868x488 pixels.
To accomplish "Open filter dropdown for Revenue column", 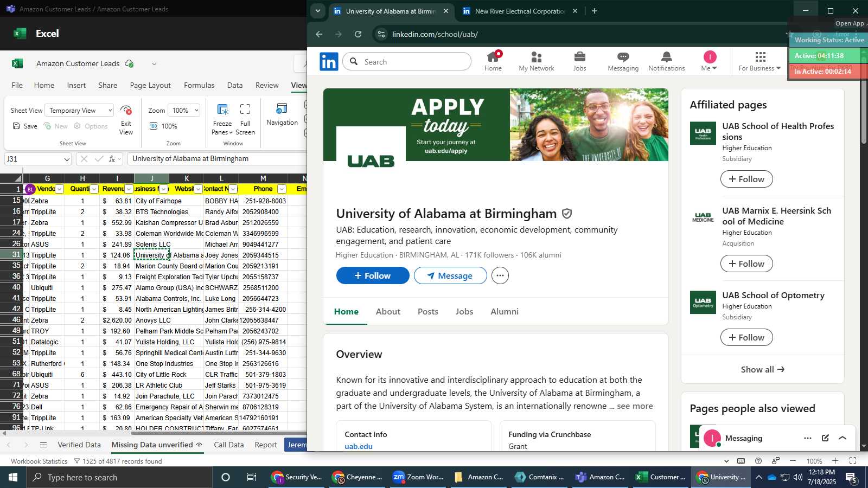I will point(129,189).
